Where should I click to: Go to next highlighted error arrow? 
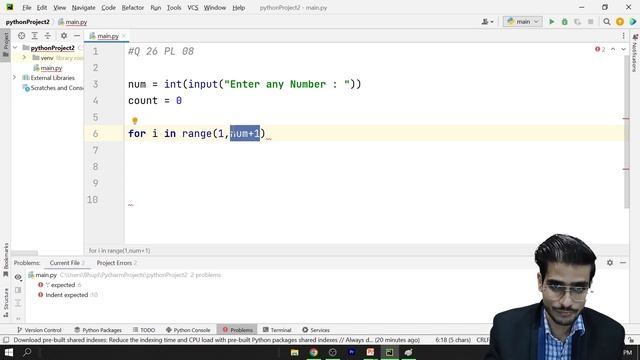coord(623,49)
